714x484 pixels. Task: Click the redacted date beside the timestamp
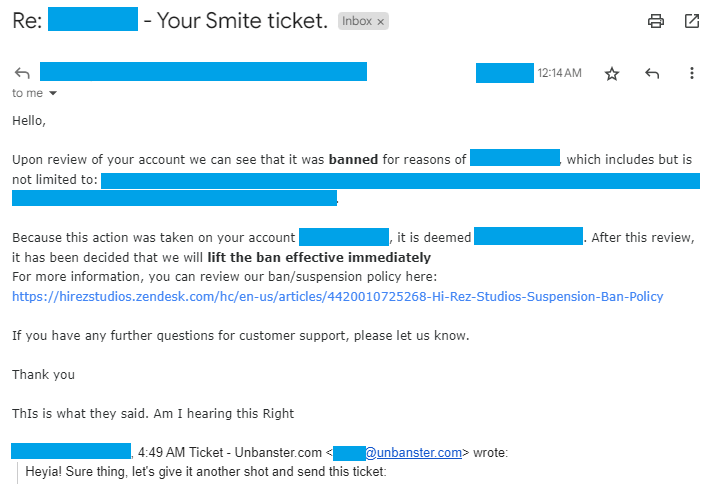click(505, 73)
